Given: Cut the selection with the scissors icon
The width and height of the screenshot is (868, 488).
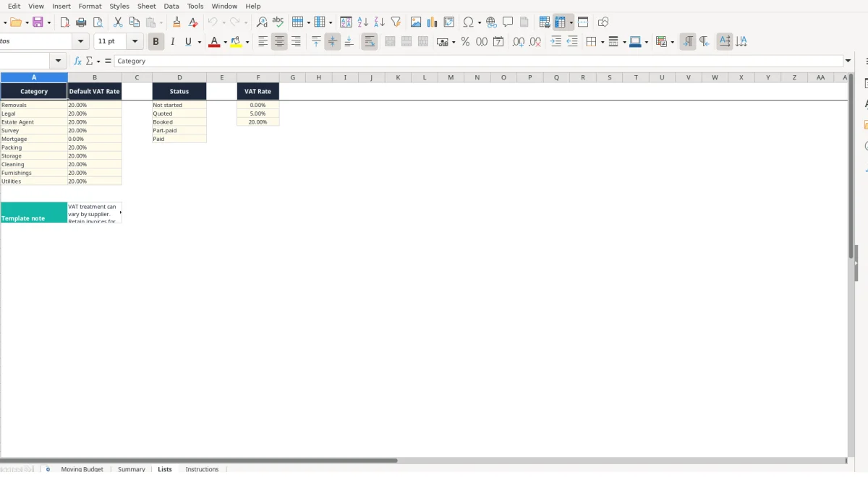Looking at the screenshot, I should click(x=118, y=22).
